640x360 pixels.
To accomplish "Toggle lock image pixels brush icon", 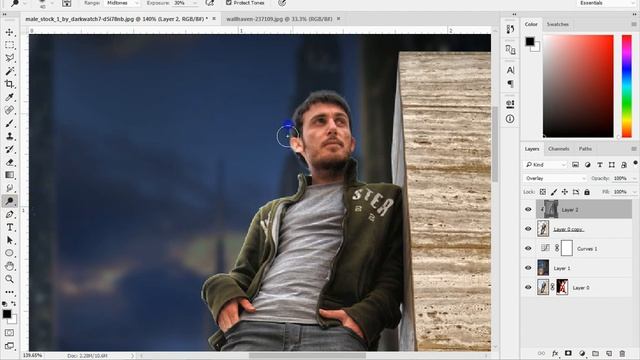I will coord(554,192).
